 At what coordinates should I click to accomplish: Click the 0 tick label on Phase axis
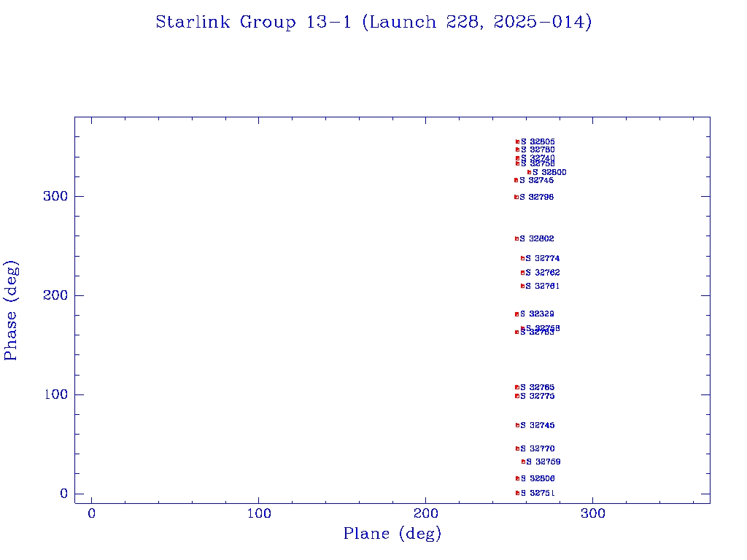pos(63,494)
